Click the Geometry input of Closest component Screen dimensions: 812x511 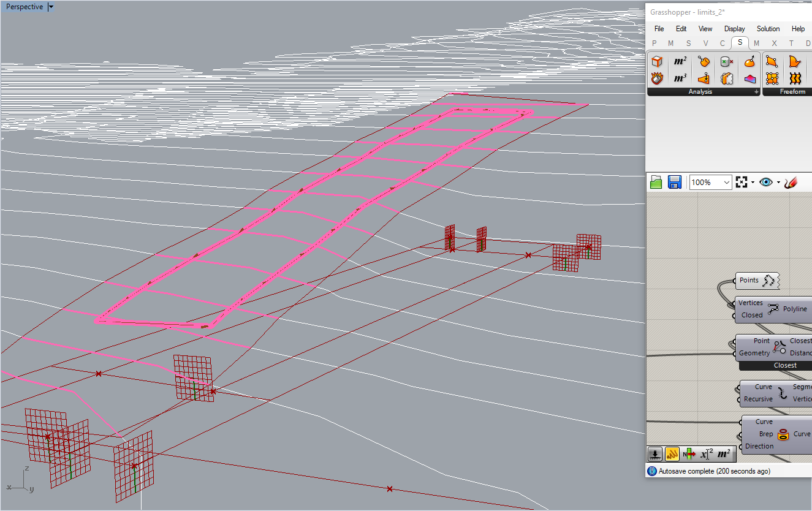754,353
